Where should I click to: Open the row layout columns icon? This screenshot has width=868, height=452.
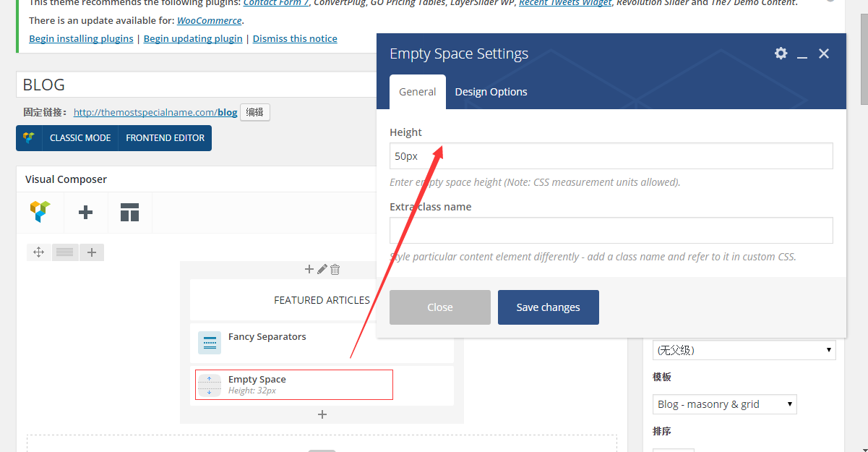(65, 252)
